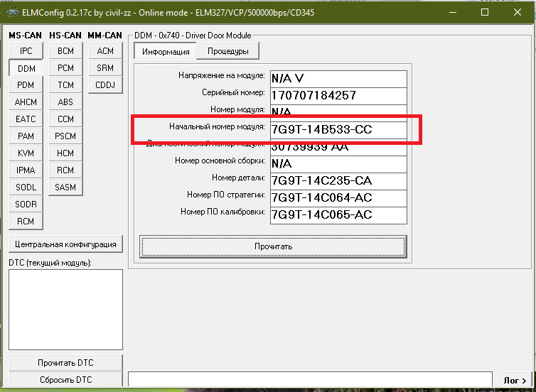This screenshot has height=392, width=536.
Task: Click the Серийный номер label
Action: coord(233,92)
